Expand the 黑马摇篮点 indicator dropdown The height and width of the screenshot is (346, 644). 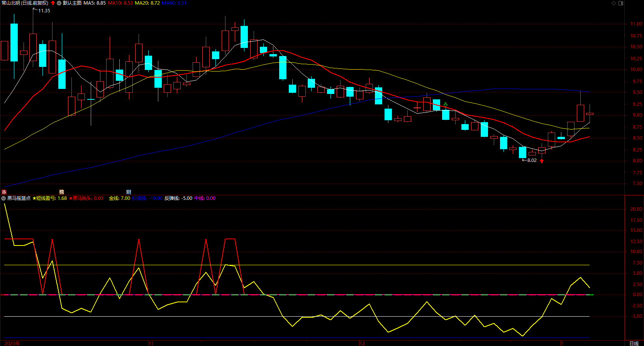click(x=3, y=198)
